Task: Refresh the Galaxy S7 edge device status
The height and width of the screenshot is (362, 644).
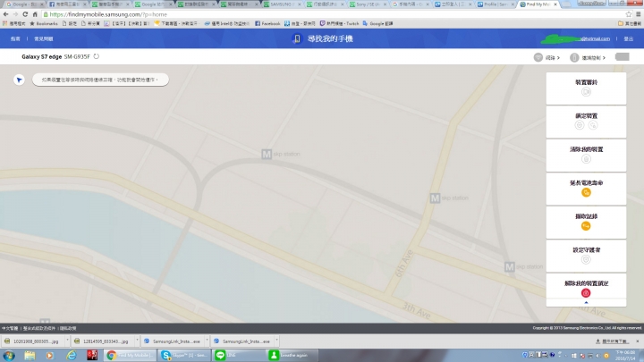Action: coord(96,56)
